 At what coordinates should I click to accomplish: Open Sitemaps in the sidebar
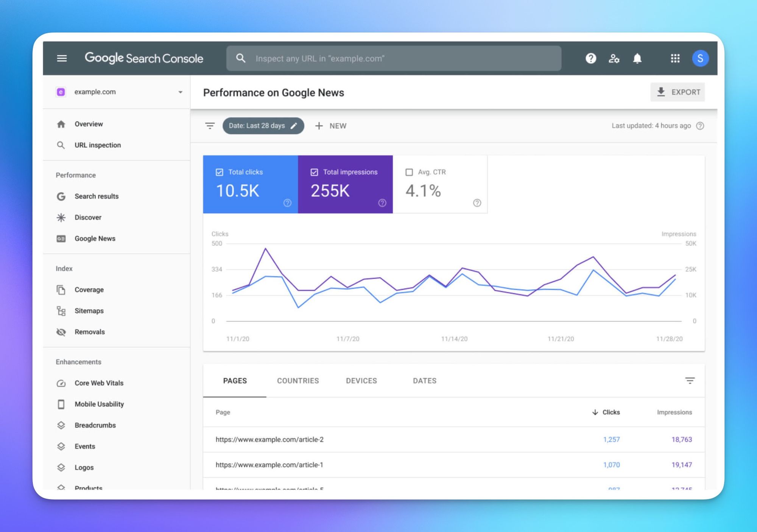[x=89, y=311]
